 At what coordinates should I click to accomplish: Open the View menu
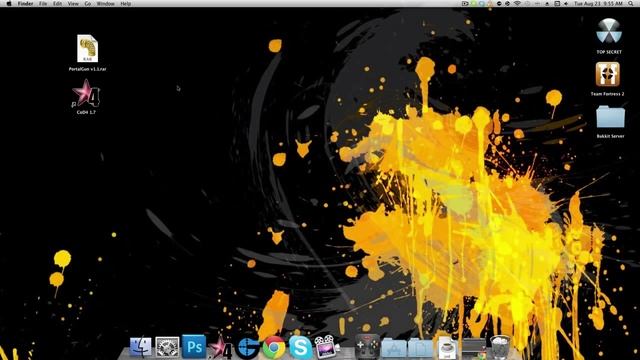pos(73,4)
